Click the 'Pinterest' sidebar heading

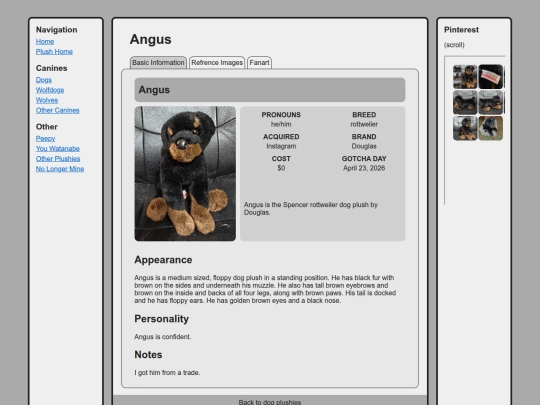click(x=461, y=30)
